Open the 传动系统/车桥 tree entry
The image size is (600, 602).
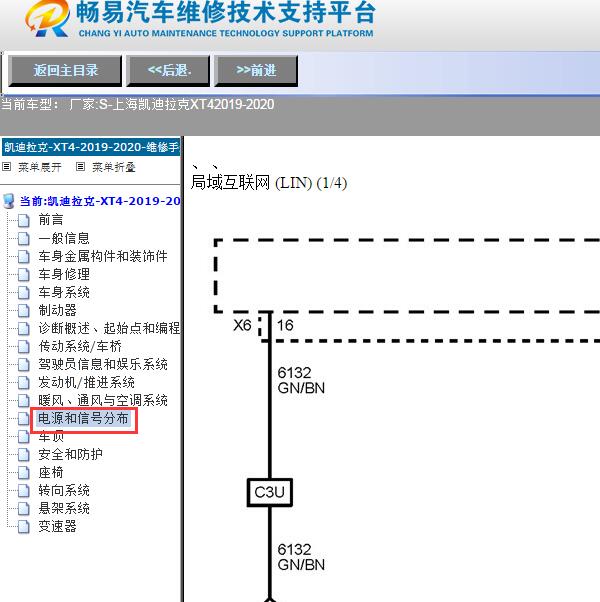(80, 346)
